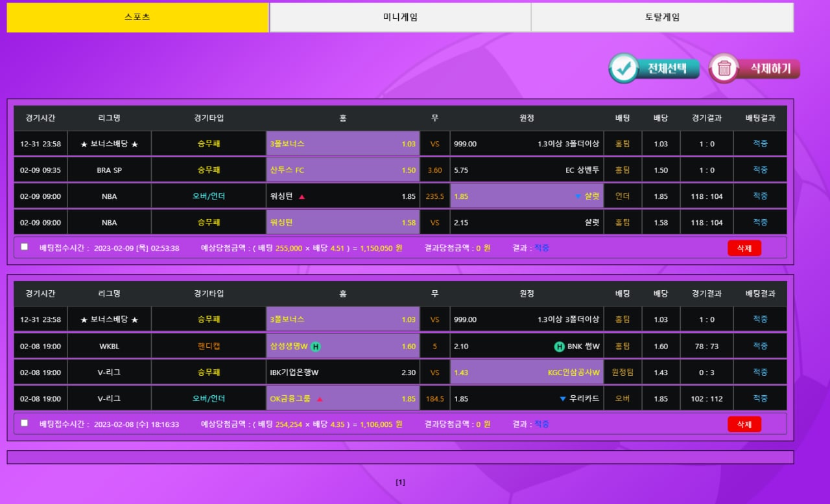Select the 스포츠 tab
The height and width of the screenshot is (504, 830).
coord(137,17)
